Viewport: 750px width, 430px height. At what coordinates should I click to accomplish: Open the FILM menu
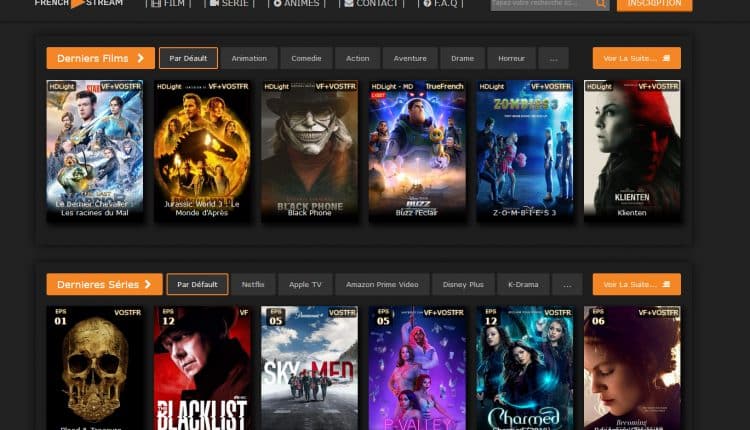pos(168,3)
